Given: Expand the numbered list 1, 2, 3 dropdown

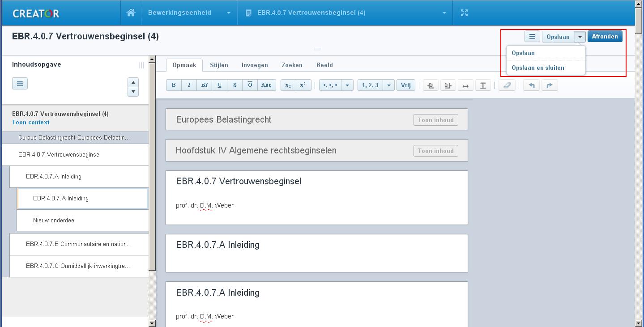Looking at the screenshot, I should point(388,85).
